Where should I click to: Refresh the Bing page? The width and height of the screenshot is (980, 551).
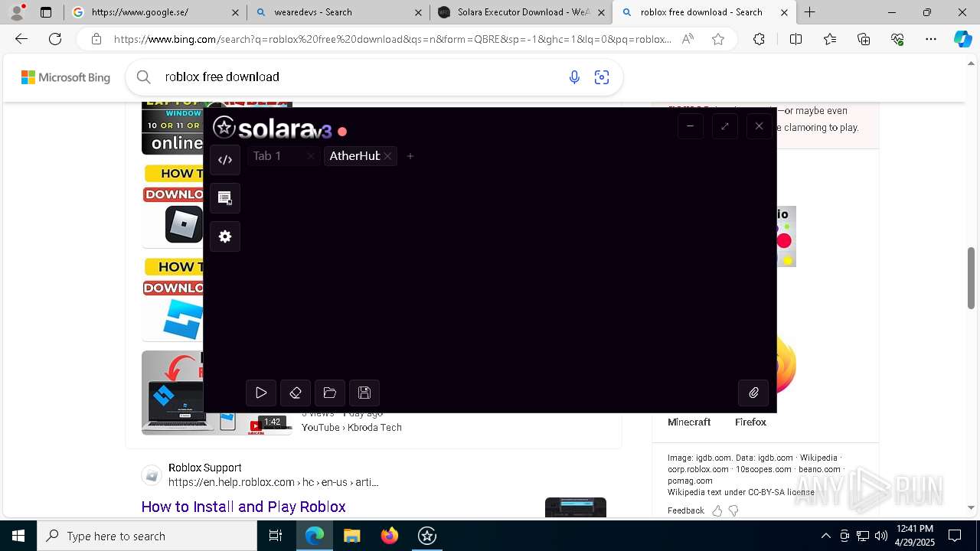tap(55, 39)
